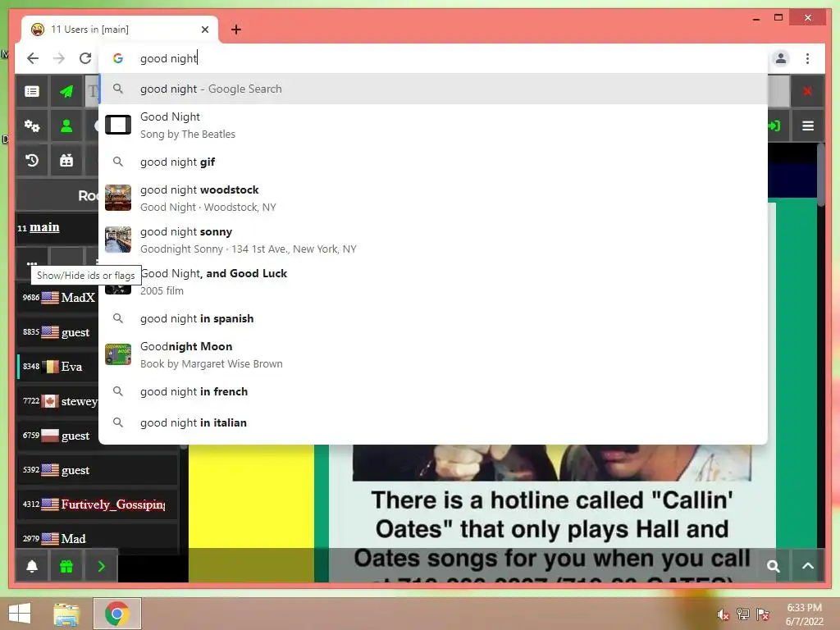Open the history clock icon

(32, 160)
